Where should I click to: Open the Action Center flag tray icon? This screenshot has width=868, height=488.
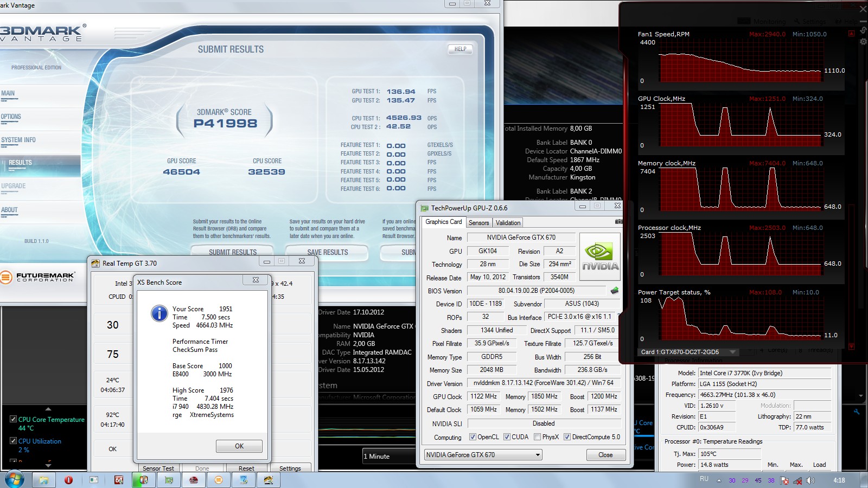click(x=784, y=480)
